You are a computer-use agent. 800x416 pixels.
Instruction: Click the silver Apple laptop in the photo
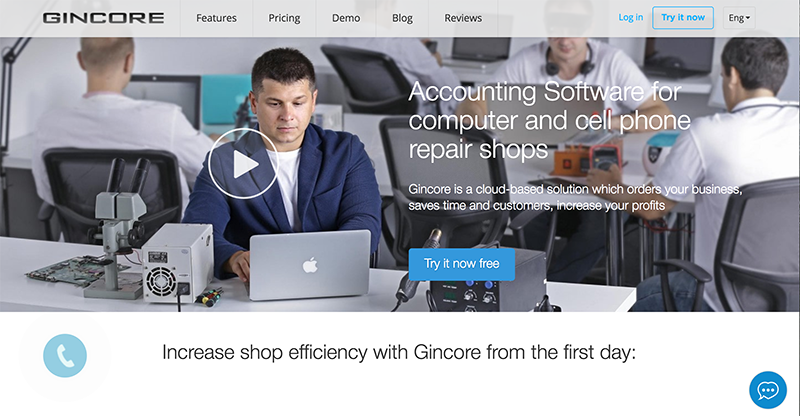tap(309, 265)
